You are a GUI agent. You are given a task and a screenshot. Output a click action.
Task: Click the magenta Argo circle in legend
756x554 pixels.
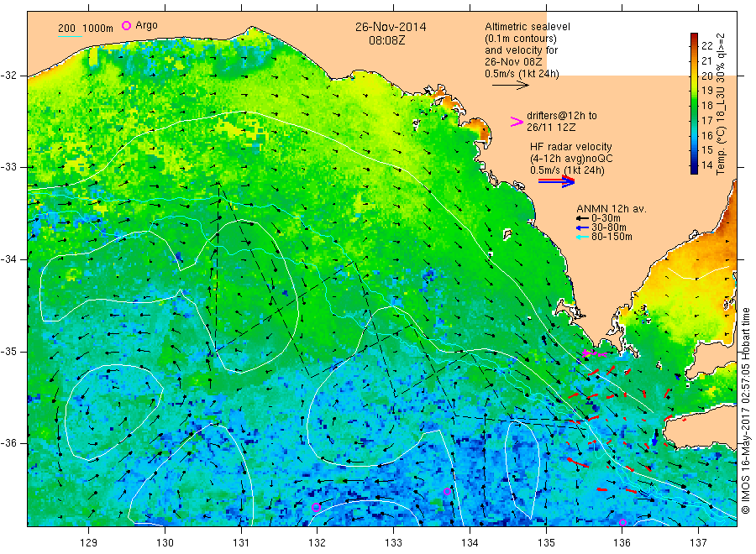pos(126,25)
